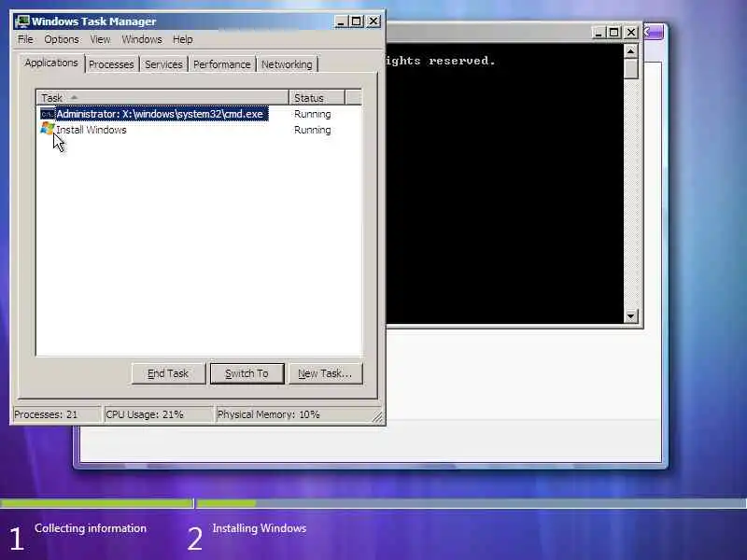This screenshot has width=747, height=560.
Task: Open the File menu
Action: pyautogui.click(x=25, y=39)
